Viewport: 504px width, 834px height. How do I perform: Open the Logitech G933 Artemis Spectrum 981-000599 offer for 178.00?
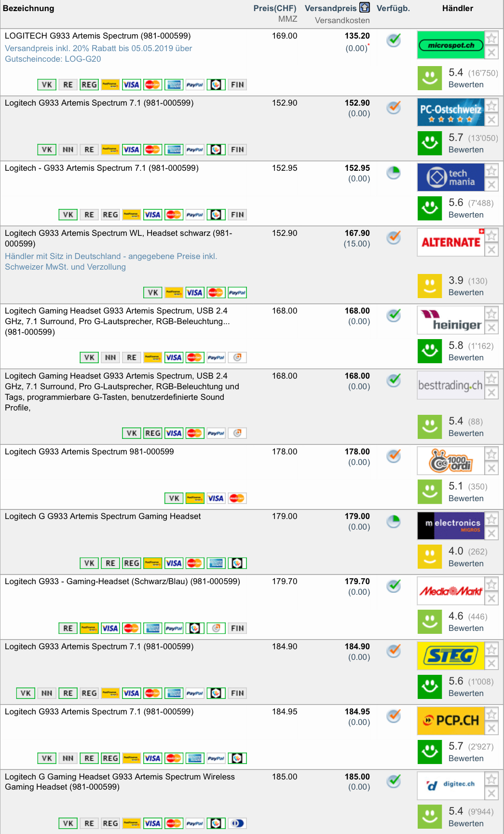pyautogui.click(x=89, y=451)
